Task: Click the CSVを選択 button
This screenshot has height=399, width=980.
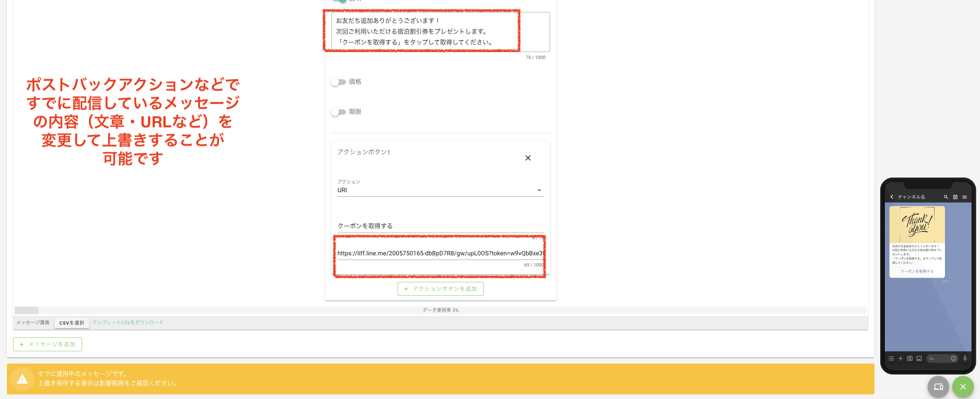Action: (72, 323)
